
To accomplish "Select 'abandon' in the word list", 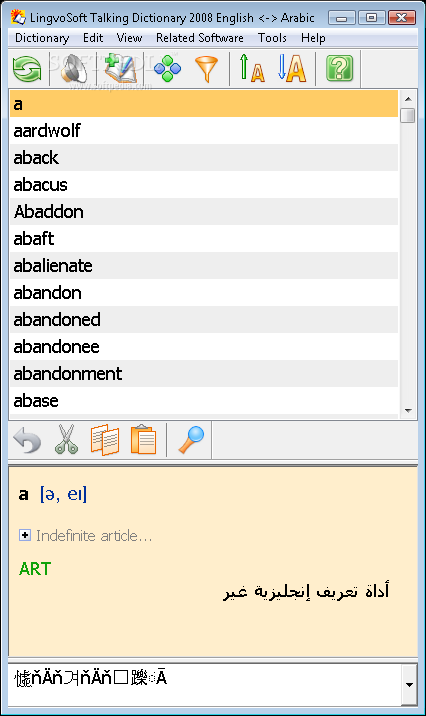I will pyautogui.click(x=204, y=292).
